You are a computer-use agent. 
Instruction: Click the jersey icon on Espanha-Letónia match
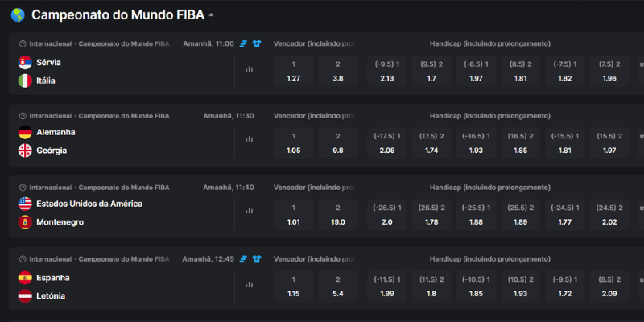click(257, 259)
